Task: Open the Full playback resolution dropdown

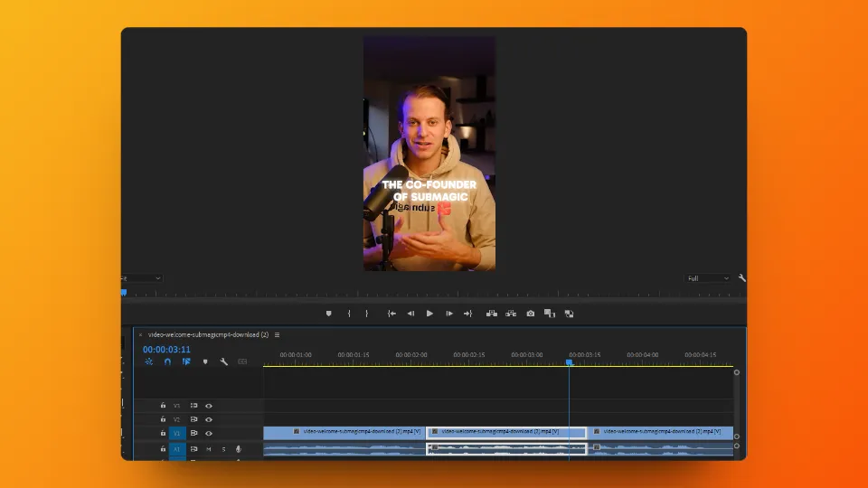Action: [707, 278]
